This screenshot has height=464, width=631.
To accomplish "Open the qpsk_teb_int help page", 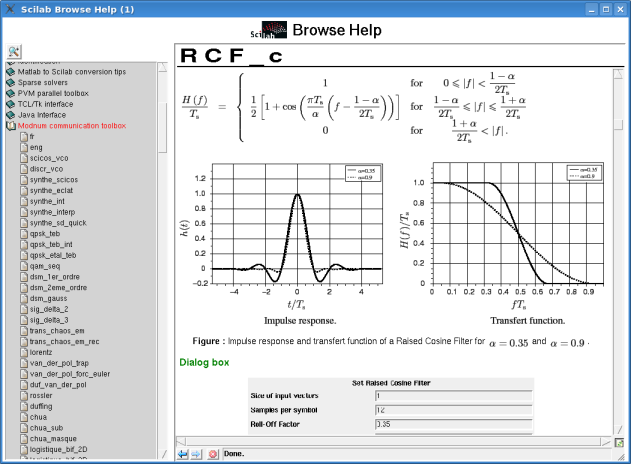I will click(51, 245).
